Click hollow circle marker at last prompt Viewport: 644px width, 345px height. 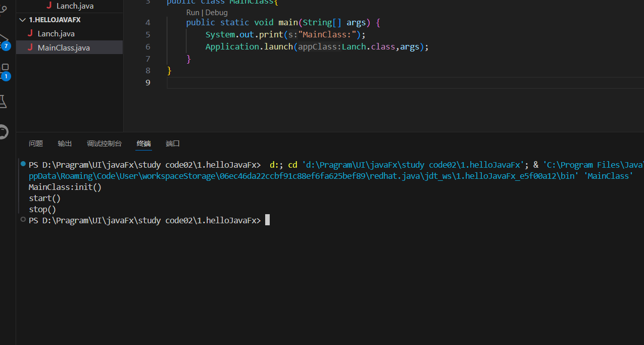[x=23, y=220]
